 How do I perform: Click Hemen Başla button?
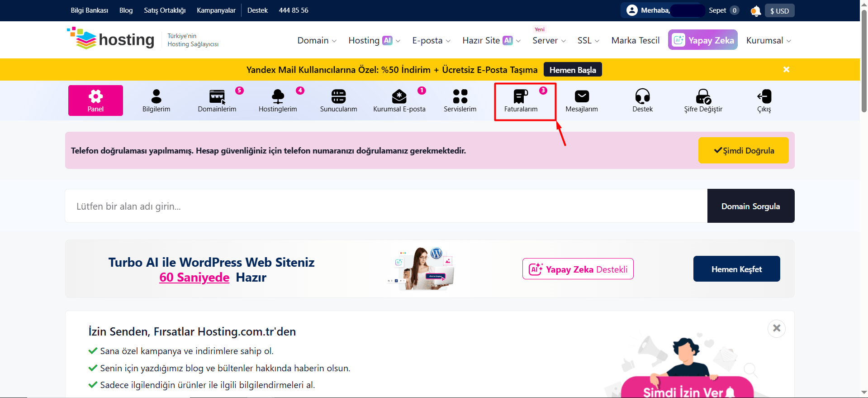[x=573, y=70]
